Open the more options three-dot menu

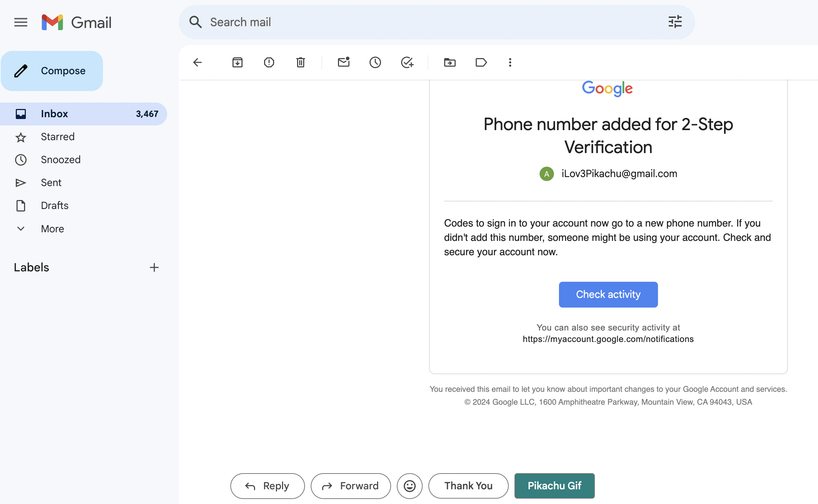click(510, 62)
